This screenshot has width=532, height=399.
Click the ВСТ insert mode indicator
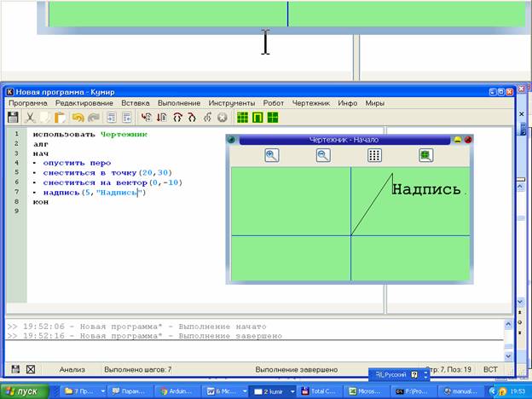[x=490, y=369]
